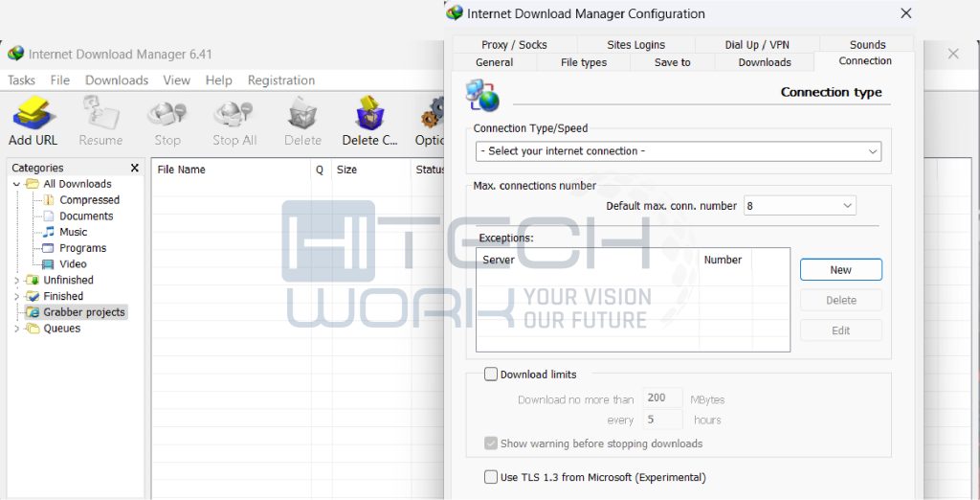980x500 pixels.
Task: Click the Server column header in Exceptions
Action: (x=589, y=260)
